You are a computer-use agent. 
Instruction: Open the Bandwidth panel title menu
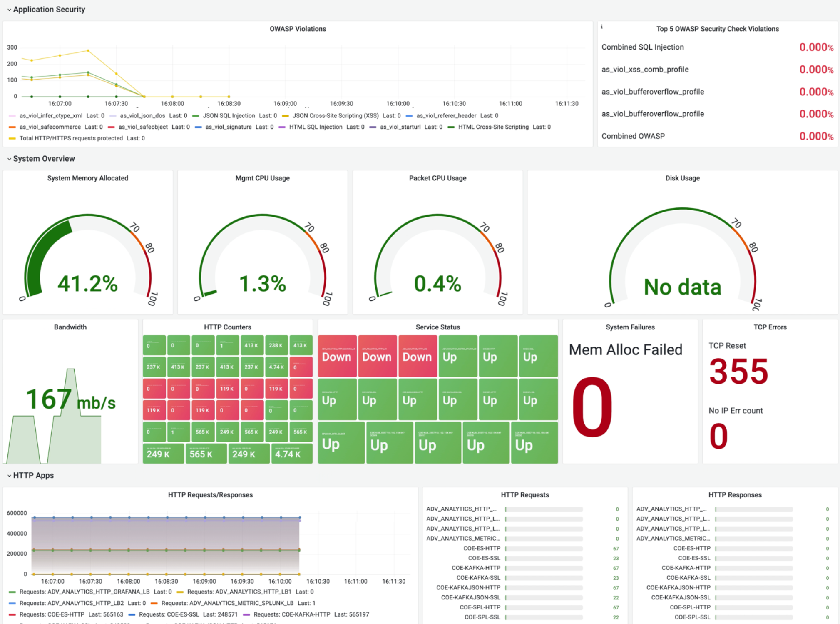70,327
